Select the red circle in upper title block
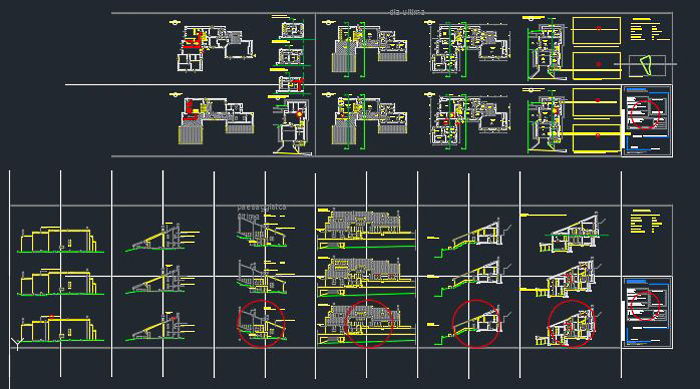Image resolution: width=700 pixels, height=389 pixels. 645,114
